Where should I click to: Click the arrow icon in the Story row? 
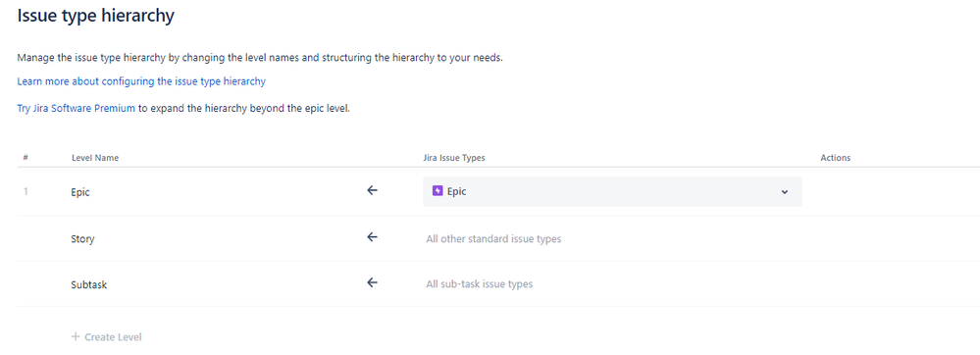[x=373, y=237]
